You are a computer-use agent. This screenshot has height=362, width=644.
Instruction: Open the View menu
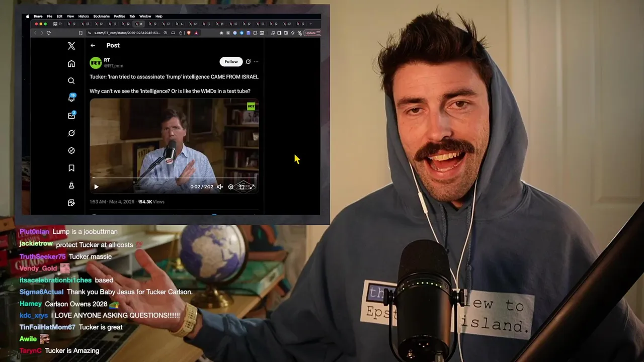coord(70,16)
